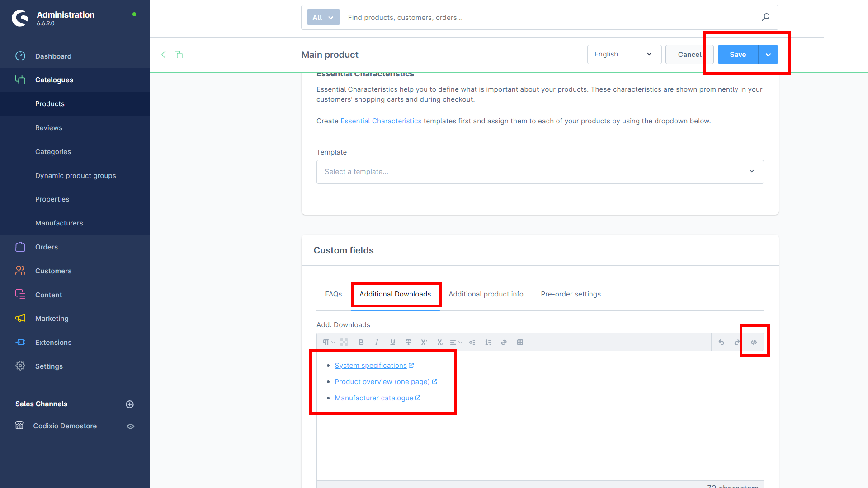Click the duplicate page icon
868x488 pixels.
[178, 54]
